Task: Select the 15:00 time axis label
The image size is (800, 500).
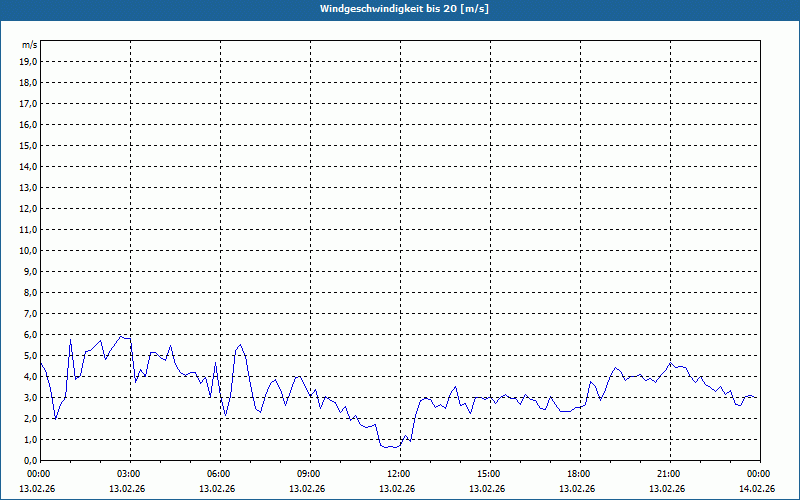Action: [488, 474]
